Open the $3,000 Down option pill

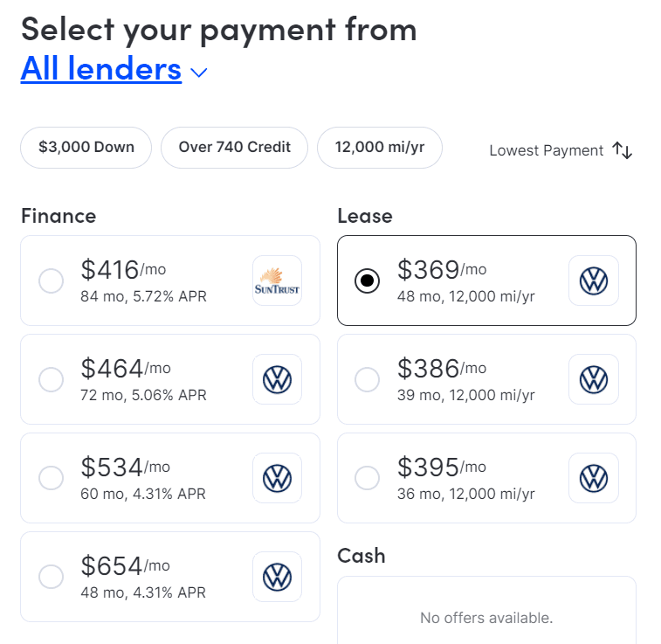86,147
